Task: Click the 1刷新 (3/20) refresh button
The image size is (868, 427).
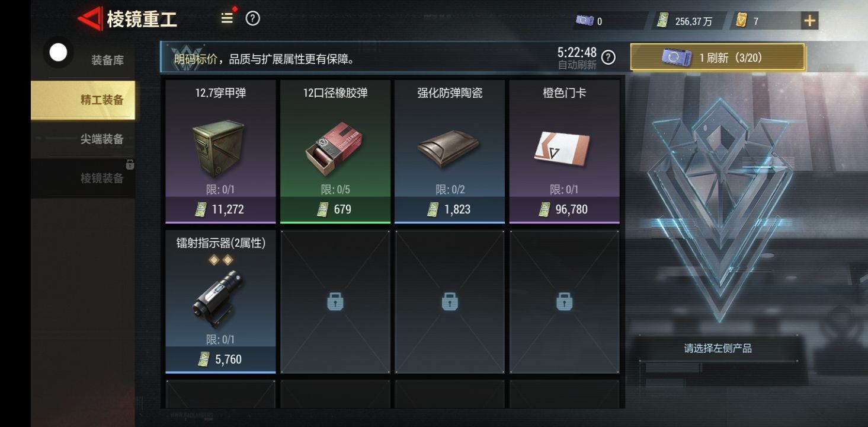Action: coord(718,58)
